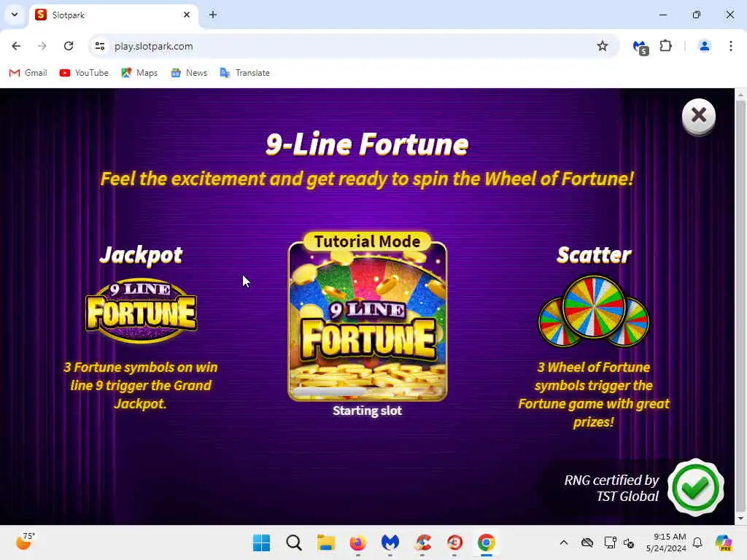Viewport: 747px width, 560px height.
Task: Click the Scatter Wheel of Fortune symbols
Action: (x=594, y=311)
